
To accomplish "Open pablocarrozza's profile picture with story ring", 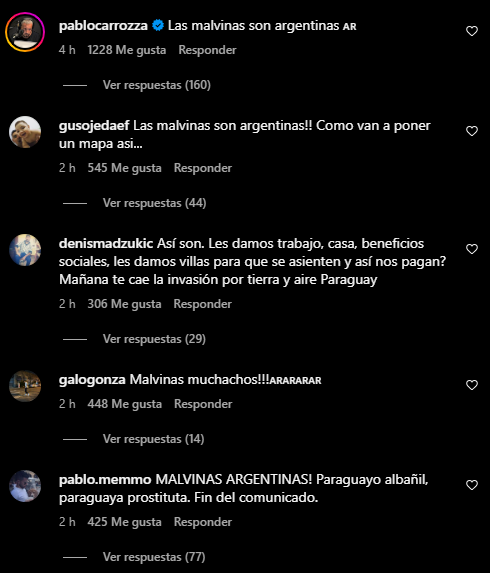I will click(25, 32).
